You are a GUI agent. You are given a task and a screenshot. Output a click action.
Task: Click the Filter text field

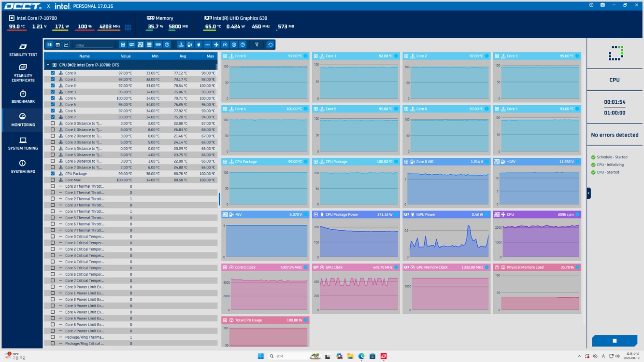click(x=95, y=45)
